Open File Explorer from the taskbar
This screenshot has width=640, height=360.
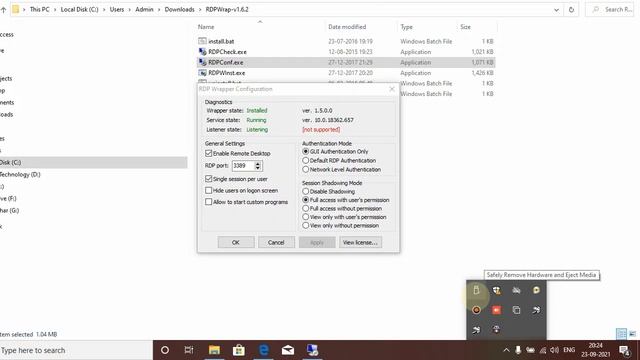tap(214, 350)
